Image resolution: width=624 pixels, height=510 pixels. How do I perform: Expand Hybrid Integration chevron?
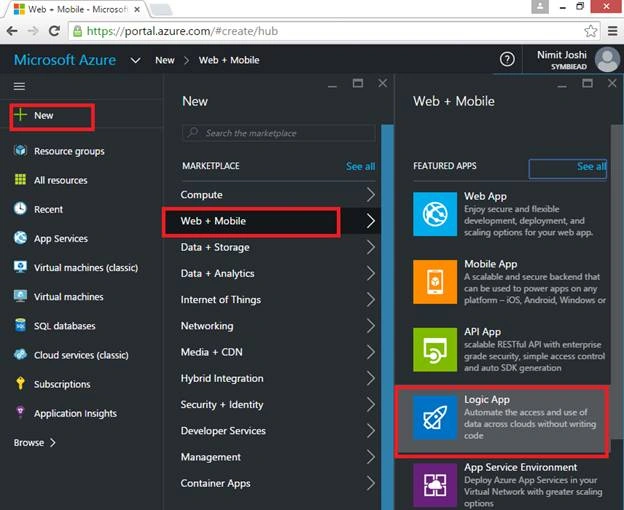370,378
